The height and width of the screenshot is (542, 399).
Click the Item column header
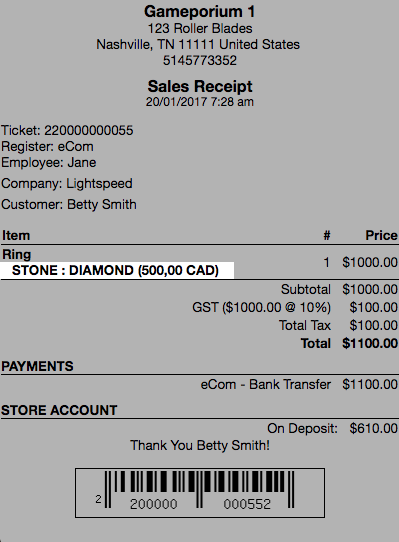click(x=16, y=236)
